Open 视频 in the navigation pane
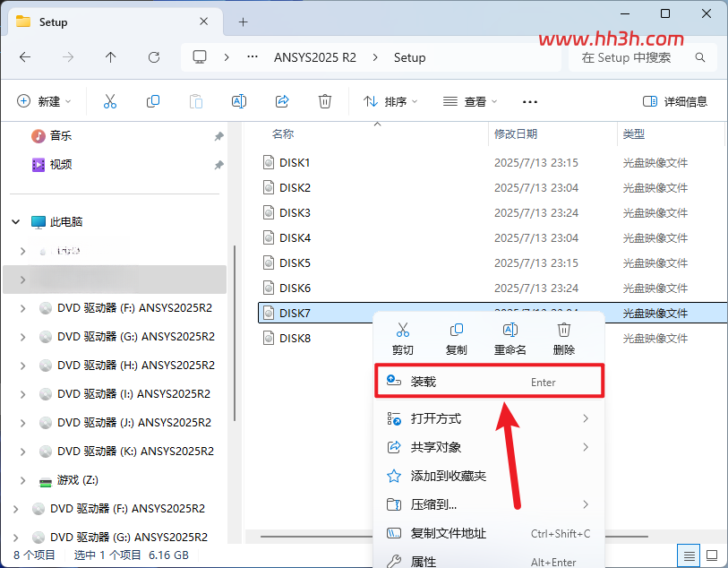Viewport: 728px width, 568px height. tap(60, 165)
